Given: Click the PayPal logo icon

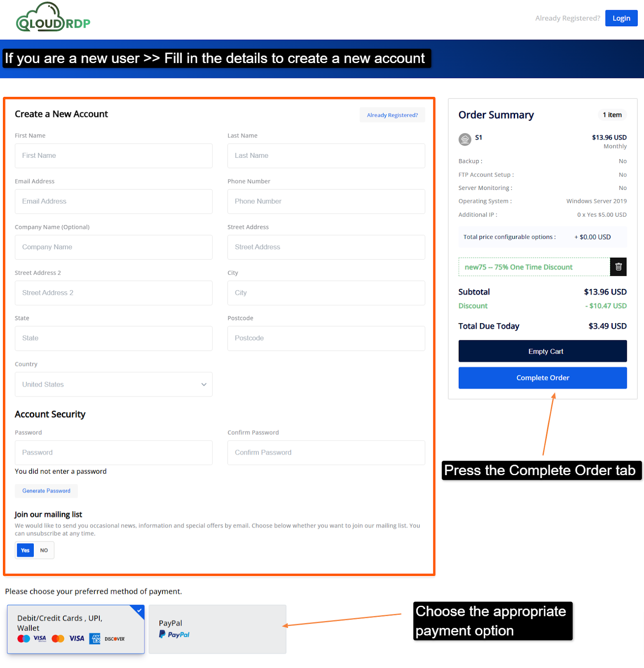Looking at the screenshot, I should (x=174, y=635).
